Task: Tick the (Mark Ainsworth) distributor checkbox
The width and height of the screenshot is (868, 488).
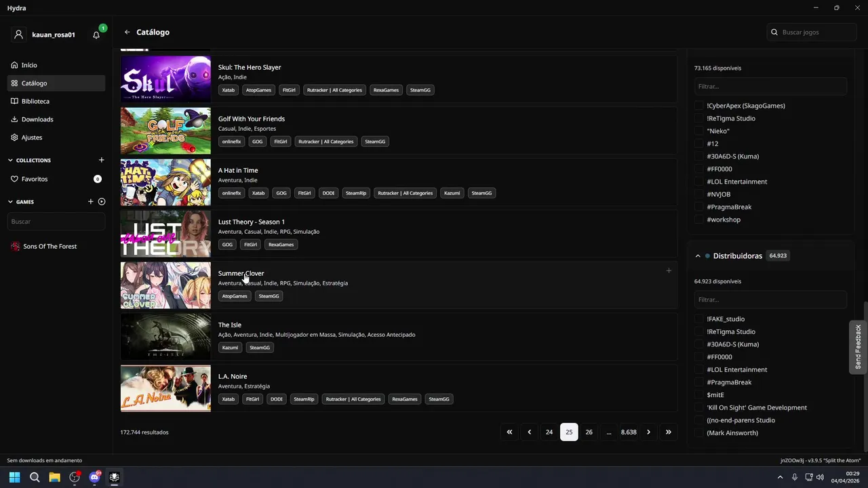Action: 698,432
